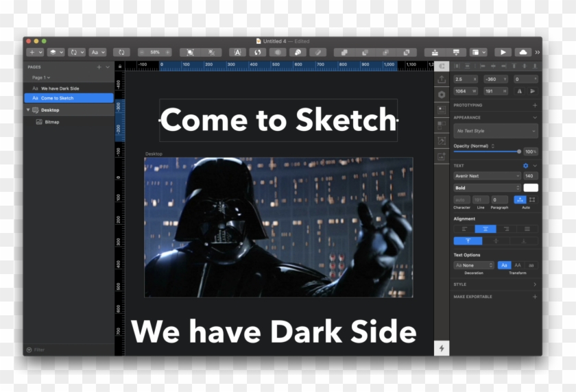The image size is (576, 392).
Task: Click the Intersect boolean operation icon
Action: tap(385, 53)
